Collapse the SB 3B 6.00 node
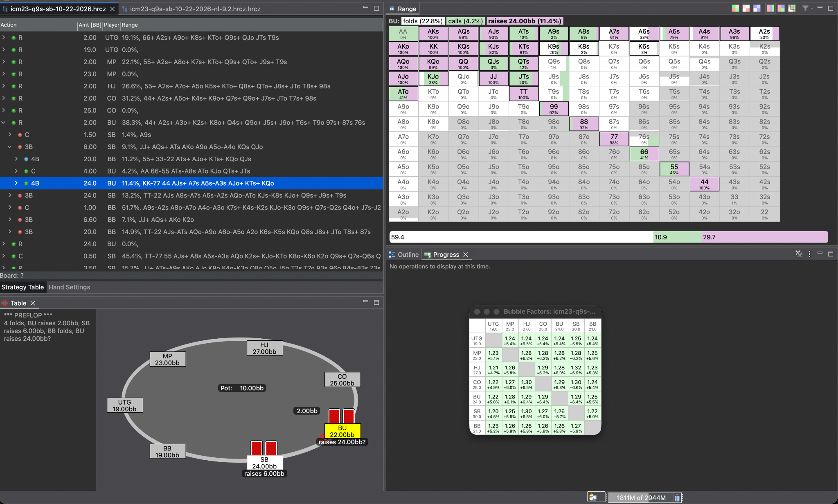 point(10,147)
